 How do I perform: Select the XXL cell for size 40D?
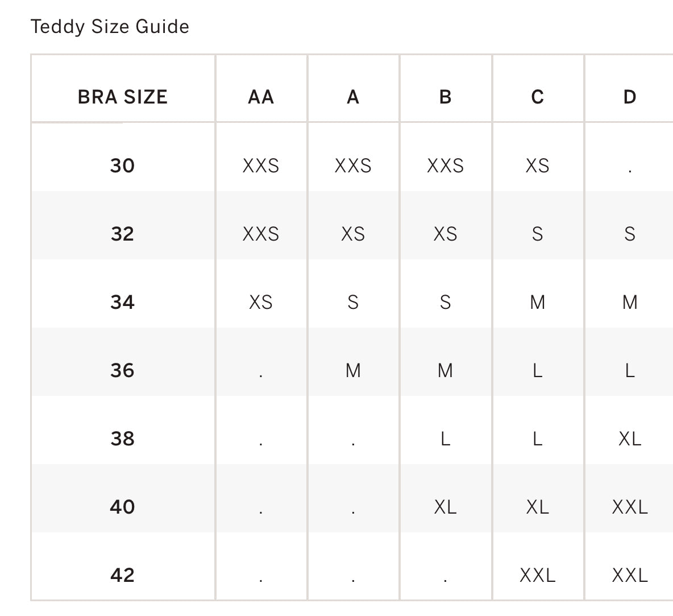click(630, 507)
